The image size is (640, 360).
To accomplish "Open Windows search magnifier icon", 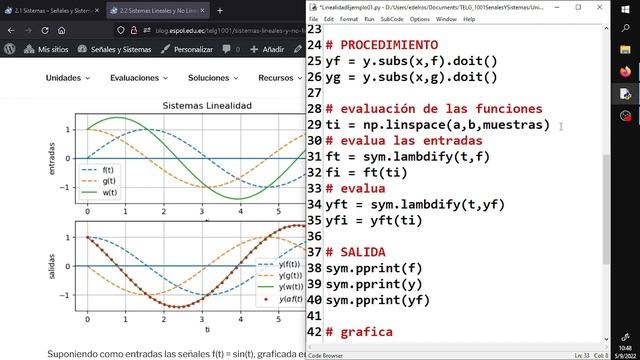I will 625,28.
